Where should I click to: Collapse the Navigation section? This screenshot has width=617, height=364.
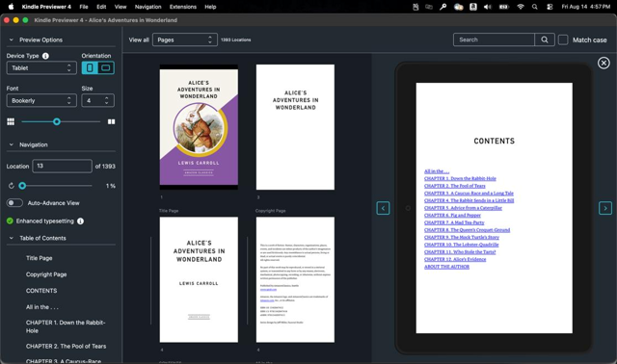pyautogui.click(x=11, y=144)
